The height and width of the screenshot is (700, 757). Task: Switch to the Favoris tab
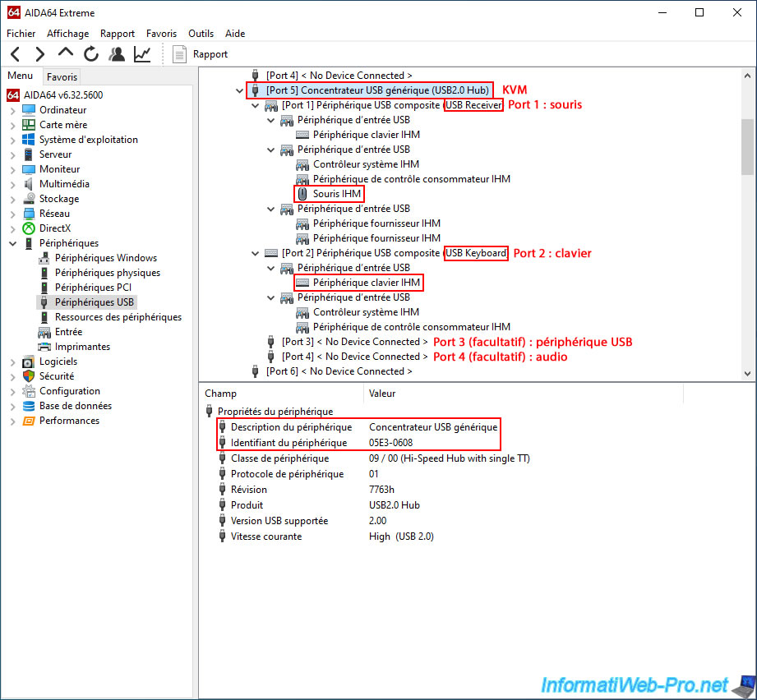[62, 76]
